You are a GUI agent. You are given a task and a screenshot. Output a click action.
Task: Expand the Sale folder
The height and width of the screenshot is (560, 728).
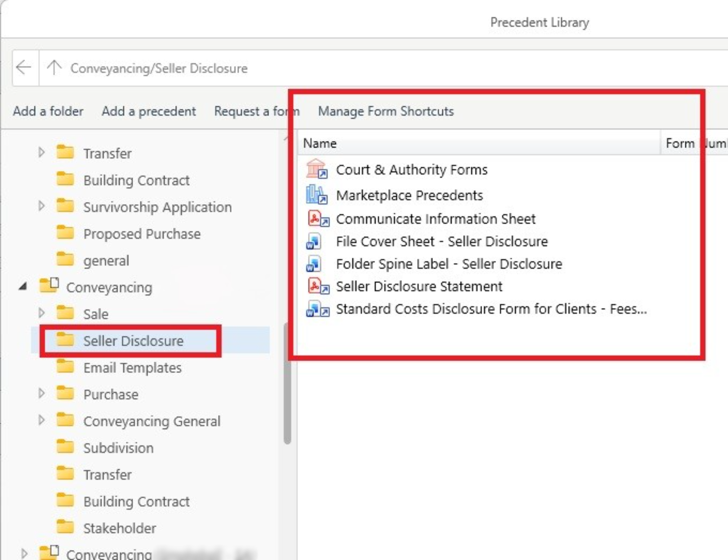(42, 313)
